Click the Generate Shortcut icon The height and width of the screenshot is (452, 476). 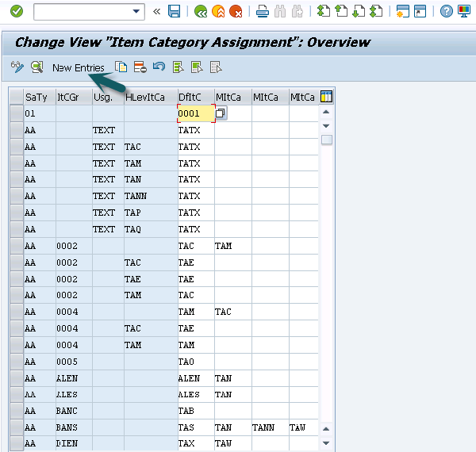pyautogui.click(x=420, y=12)
